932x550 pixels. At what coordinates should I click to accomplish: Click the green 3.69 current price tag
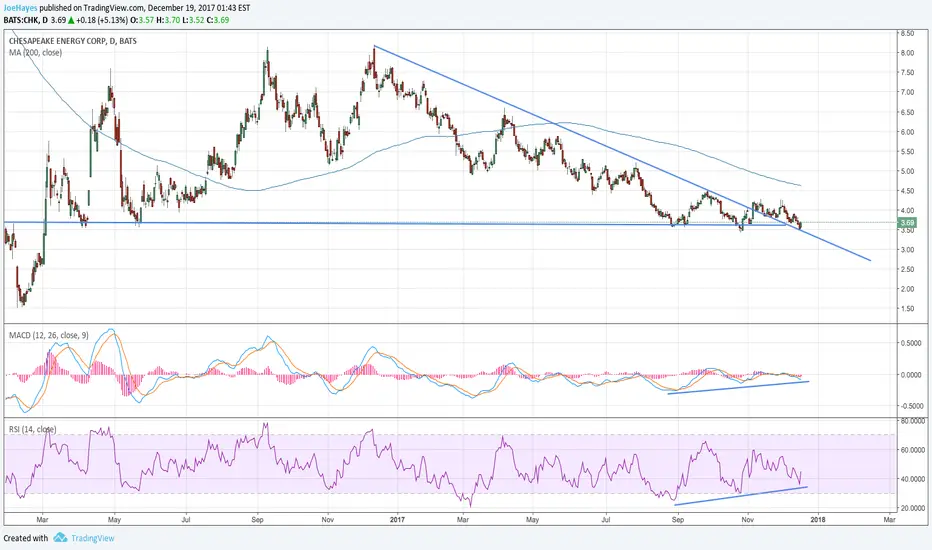(x=907, y=223)
